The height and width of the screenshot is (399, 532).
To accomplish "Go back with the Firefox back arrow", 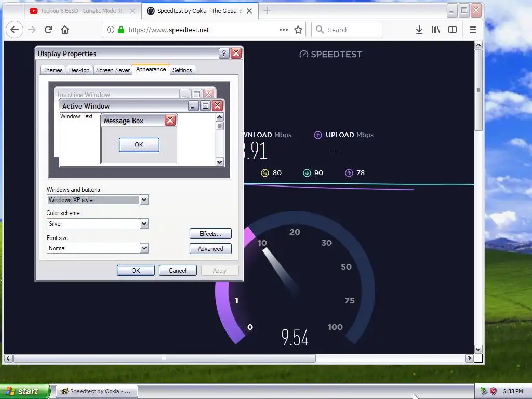I will click(15, 30).
